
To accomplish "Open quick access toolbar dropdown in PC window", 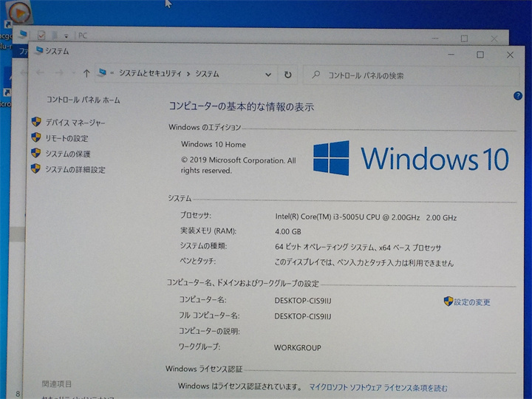I will tap(66, 35).
